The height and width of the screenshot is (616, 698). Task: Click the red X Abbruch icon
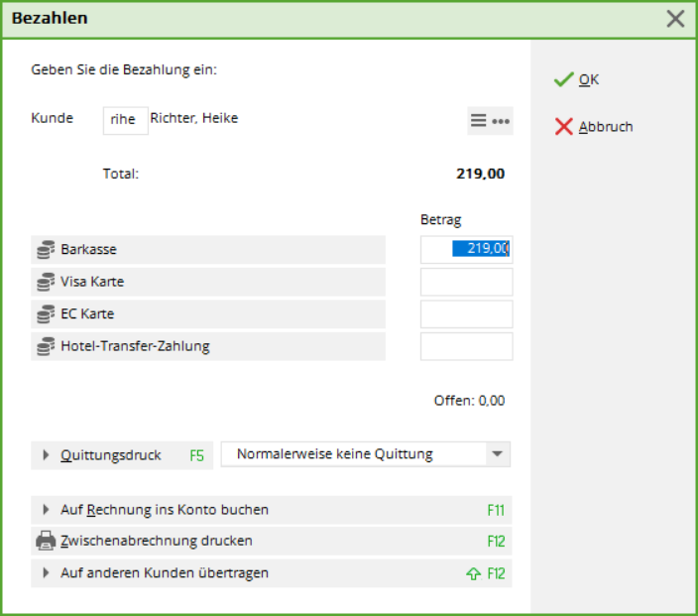(563, 127)
